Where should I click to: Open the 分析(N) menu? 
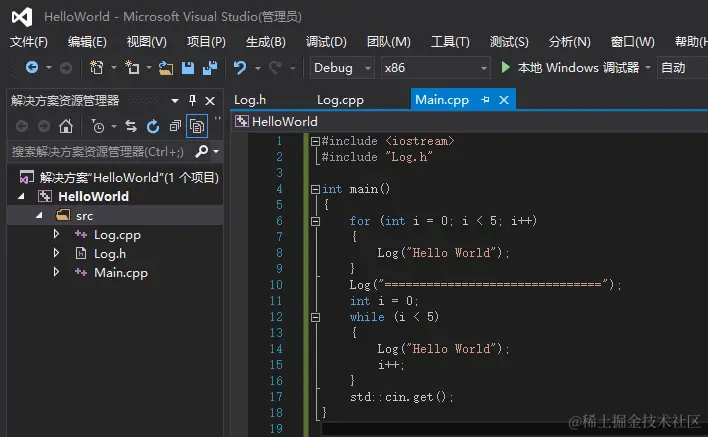coord(569,42)
